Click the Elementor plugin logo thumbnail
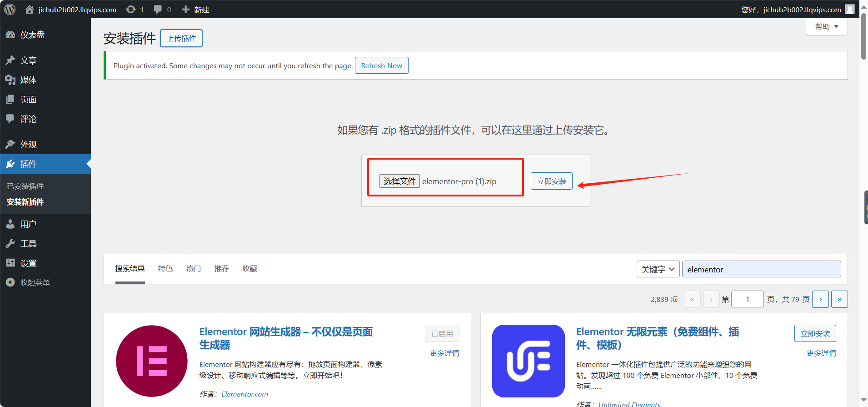The image size is (868, 407). click(x=151, y=361)
